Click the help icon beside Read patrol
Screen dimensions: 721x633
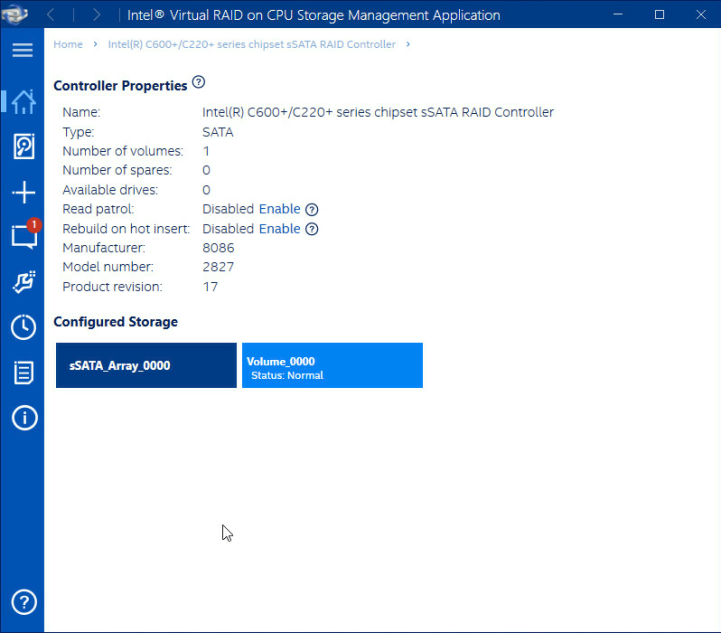(312, 210)
